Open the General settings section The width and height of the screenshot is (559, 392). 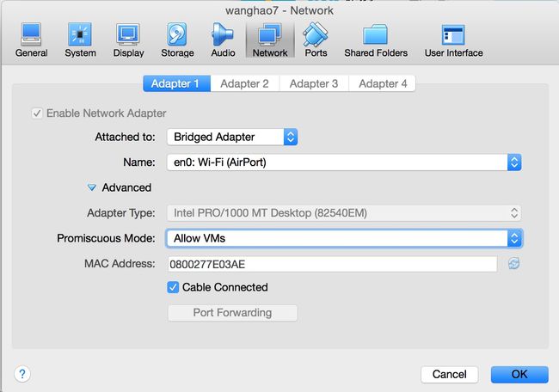click(x=31, y=40)
